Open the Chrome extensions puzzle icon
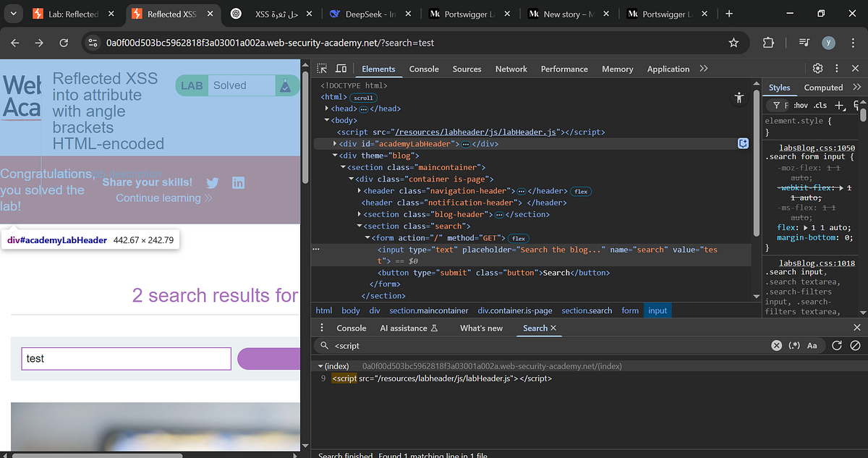This screenshot has height=458, width=868. 768,43
